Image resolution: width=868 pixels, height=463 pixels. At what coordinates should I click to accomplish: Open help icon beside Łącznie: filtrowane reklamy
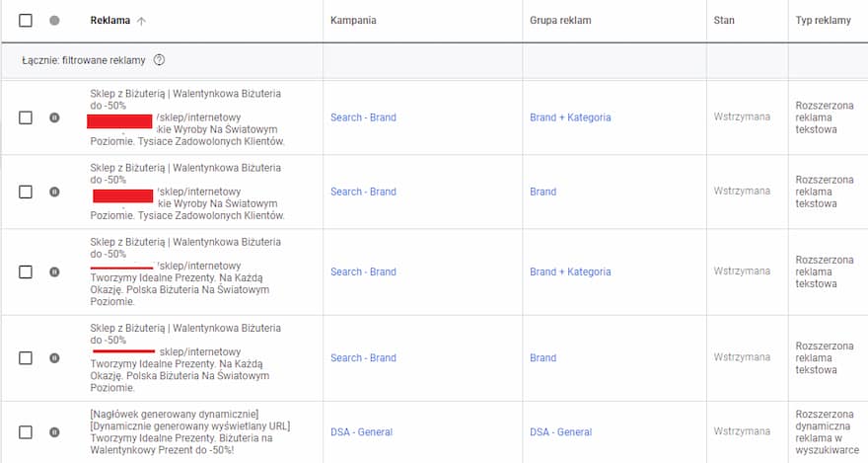(x=159, y=60)
